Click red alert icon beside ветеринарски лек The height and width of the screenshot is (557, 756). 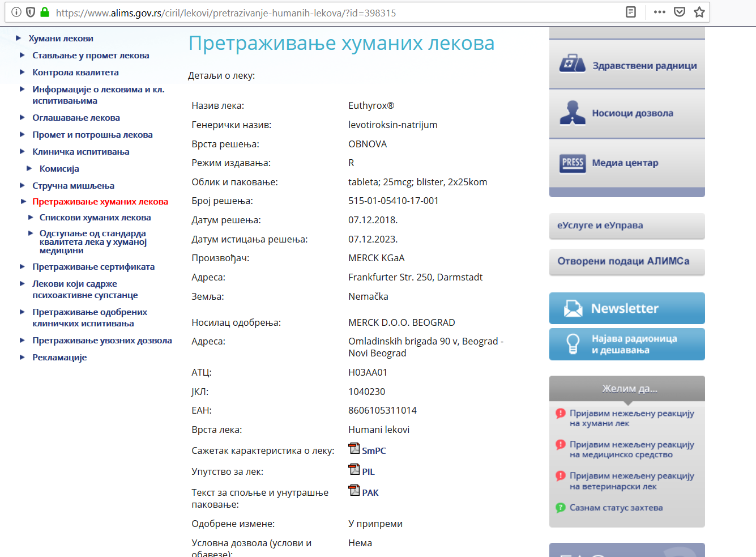coord(561,475)
